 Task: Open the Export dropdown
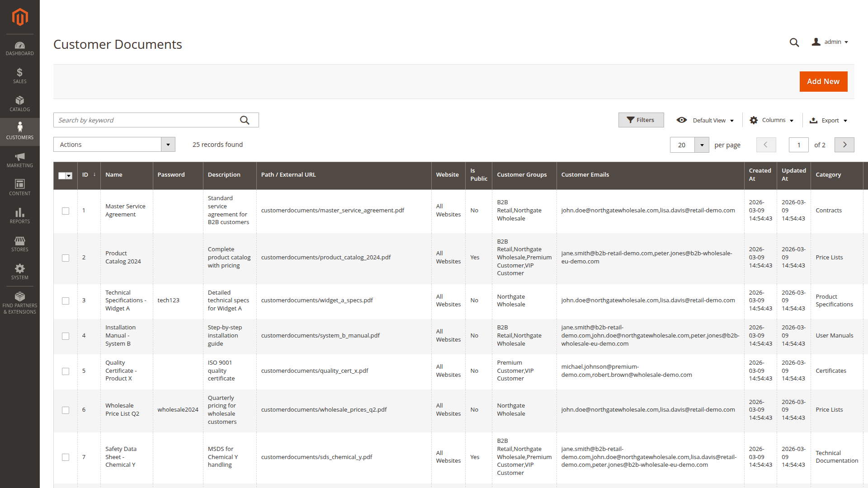(829, 120)
